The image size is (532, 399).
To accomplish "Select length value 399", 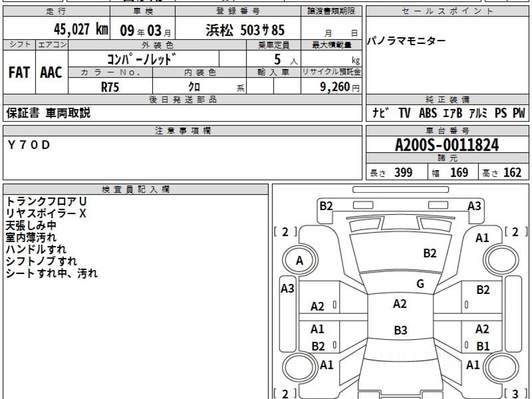I will [403, 172].
